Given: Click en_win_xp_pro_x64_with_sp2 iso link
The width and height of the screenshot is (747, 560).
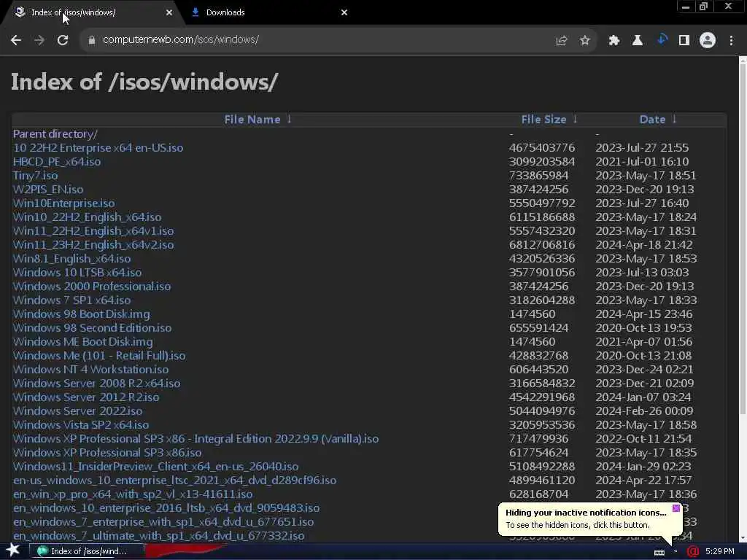Looking at the screenshot, I should pyautogui.click(x=133, y=494).
